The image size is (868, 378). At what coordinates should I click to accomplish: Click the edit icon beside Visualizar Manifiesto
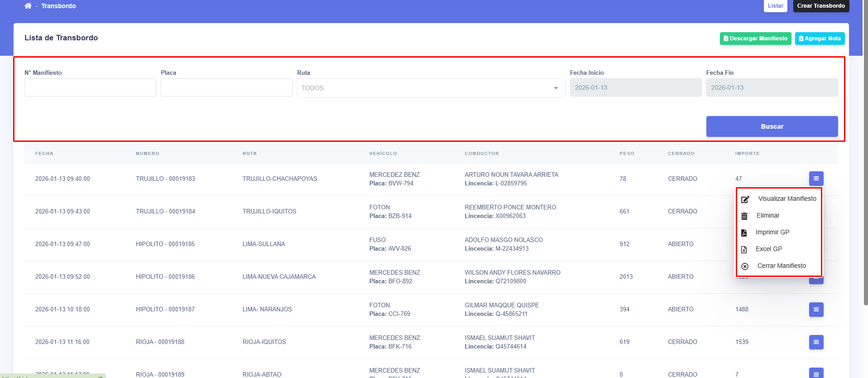[745, 199]
